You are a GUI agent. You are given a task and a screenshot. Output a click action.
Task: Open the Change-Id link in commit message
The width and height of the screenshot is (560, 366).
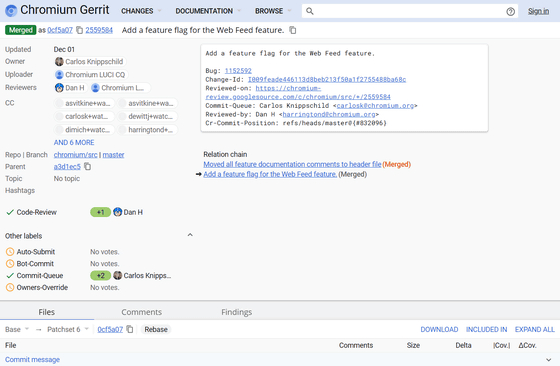click(327, 79)
